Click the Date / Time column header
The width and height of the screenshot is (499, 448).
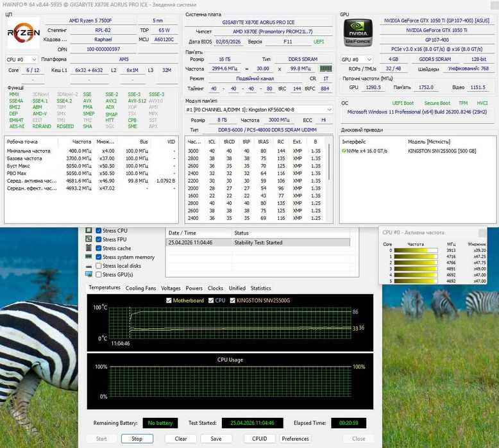point(199,233)
